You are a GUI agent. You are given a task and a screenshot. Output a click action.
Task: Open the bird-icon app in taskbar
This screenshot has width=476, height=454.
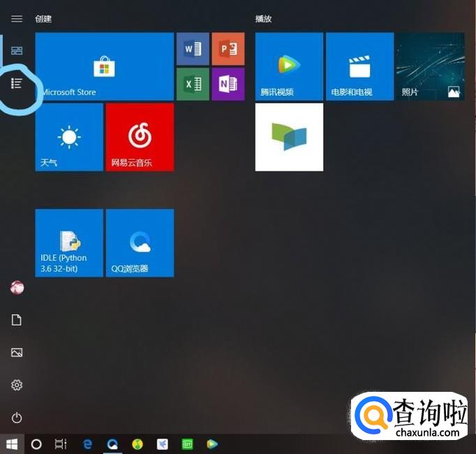click(163, 444)
